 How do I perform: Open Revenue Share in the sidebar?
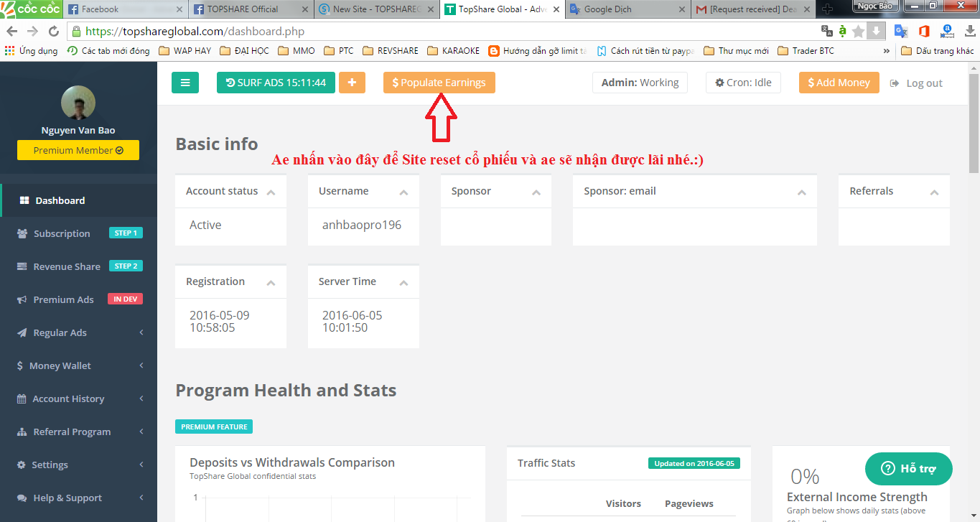[x=78, y=266]
